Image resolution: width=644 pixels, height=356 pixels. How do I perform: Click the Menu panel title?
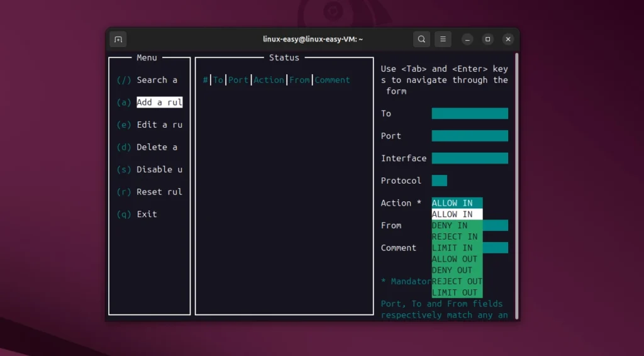coord(147,57)
